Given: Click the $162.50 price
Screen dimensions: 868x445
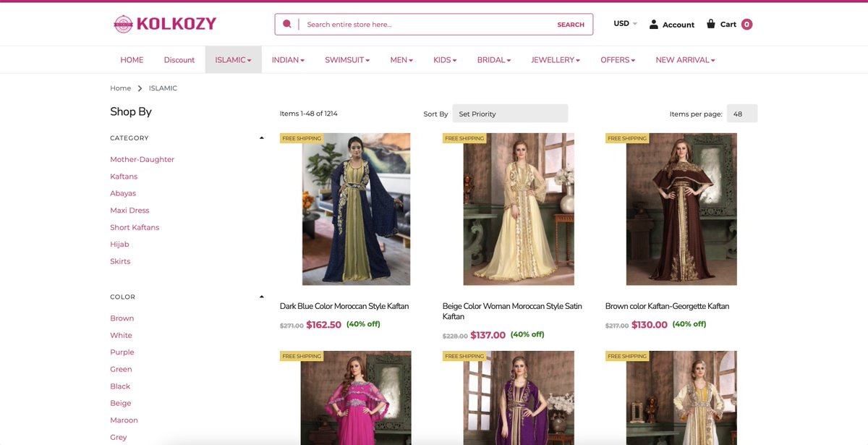Looking at the screenshot, I should [323, 325].
